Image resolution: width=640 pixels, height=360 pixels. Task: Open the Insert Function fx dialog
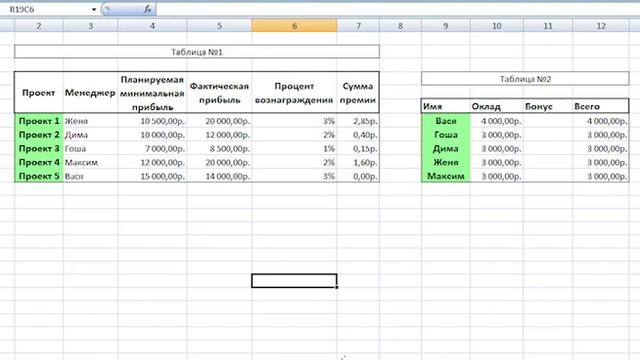147,9
